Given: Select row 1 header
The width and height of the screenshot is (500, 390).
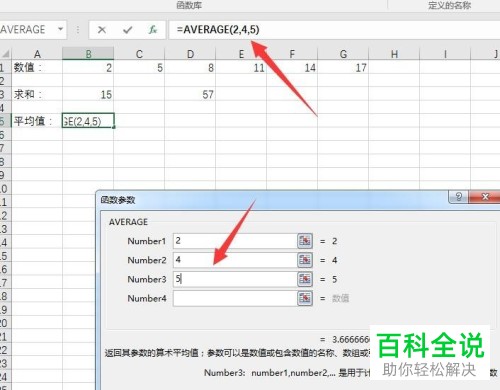Looking at the screenshot, I should [5, 68].
